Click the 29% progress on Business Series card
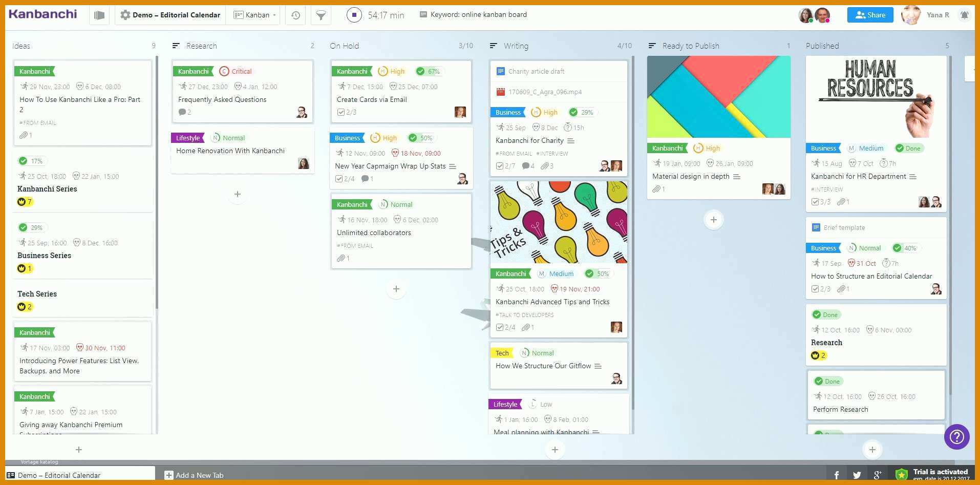Screen dimensions: 980x485 (32, 228)
